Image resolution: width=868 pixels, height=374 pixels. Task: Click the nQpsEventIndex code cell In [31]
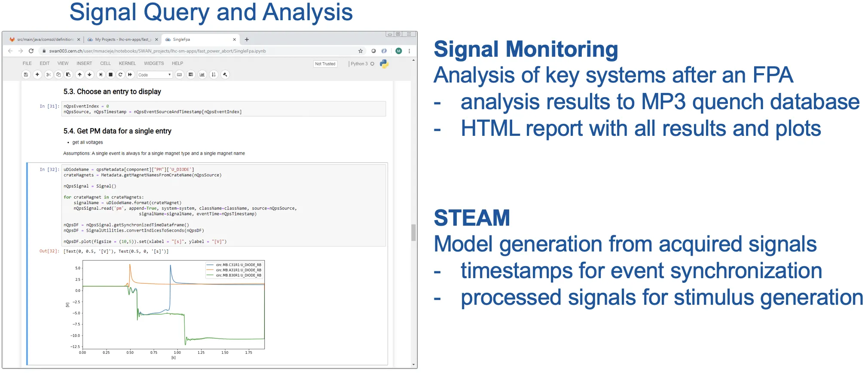[224, 109]
